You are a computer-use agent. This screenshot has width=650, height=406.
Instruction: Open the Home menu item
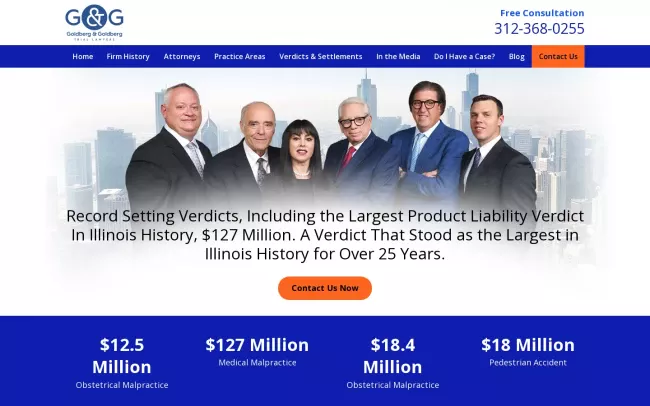pos(82,56)
